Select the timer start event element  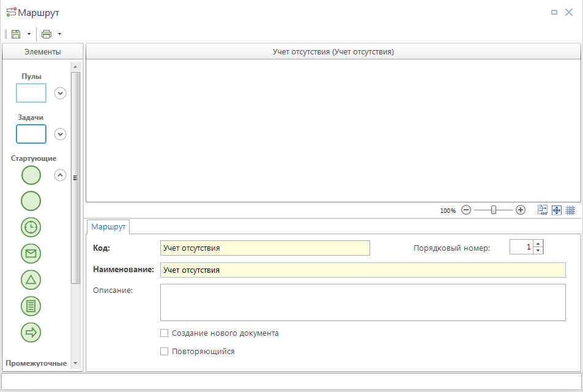pos(31,227)
